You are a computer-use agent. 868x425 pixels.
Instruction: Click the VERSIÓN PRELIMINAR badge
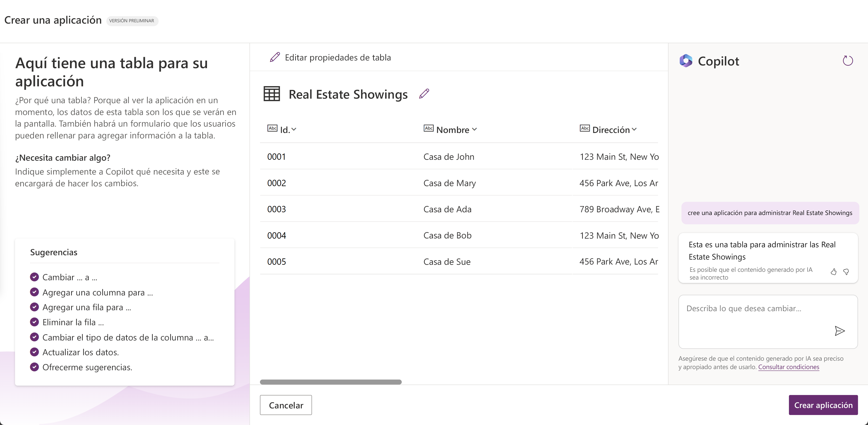(x=132, y=21)
